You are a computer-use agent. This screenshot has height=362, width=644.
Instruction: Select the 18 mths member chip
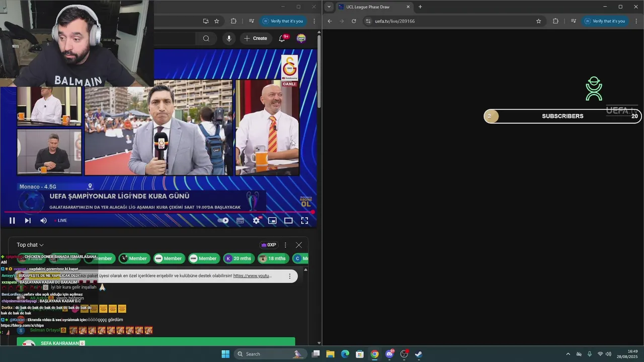[x=273, y=258]
